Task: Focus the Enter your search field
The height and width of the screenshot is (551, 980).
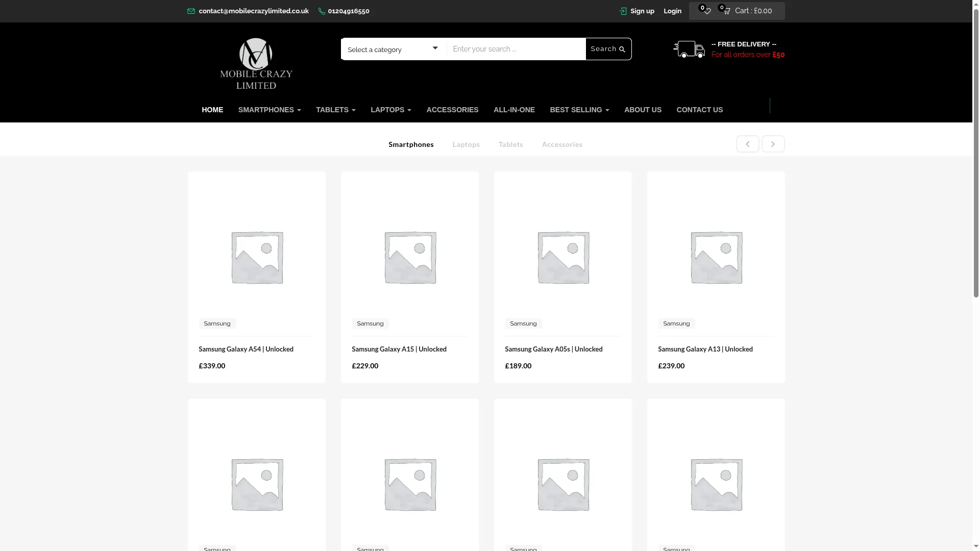Action: [x=516, y=49]
